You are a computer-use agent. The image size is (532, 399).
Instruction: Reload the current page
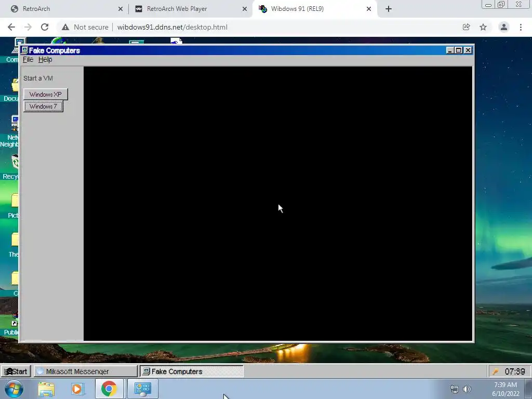coord(45,27)
